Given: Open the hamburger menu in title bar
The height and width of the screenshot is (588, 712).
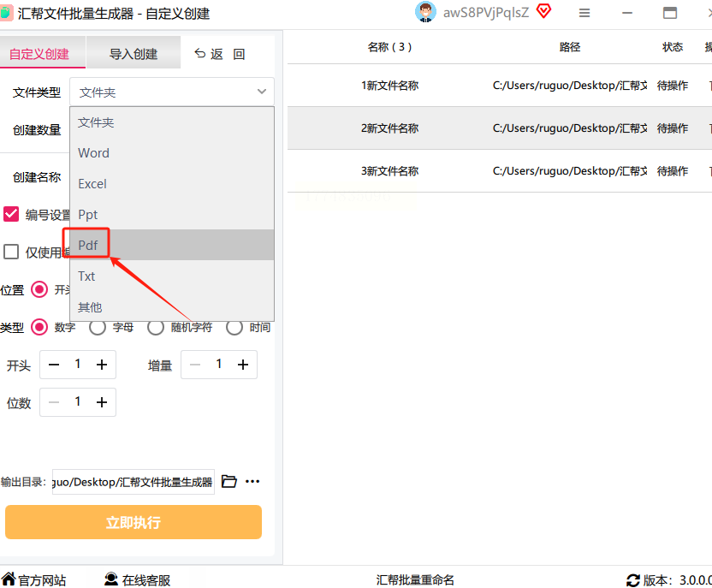Looking at the screenshot, I should pos(584,13).
